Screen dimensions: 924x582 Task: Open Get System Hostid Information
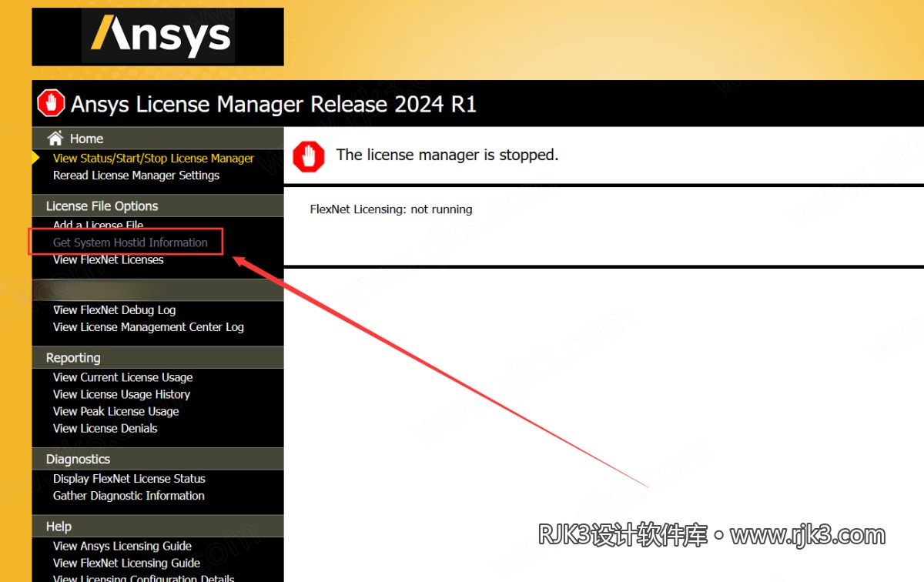[x=130, y=242]
